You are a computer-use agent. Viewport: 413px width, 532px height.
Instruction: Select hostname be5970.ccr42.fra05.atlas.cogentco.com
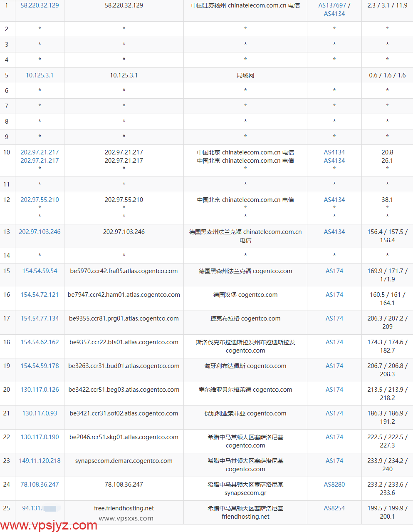click(124, 271)
